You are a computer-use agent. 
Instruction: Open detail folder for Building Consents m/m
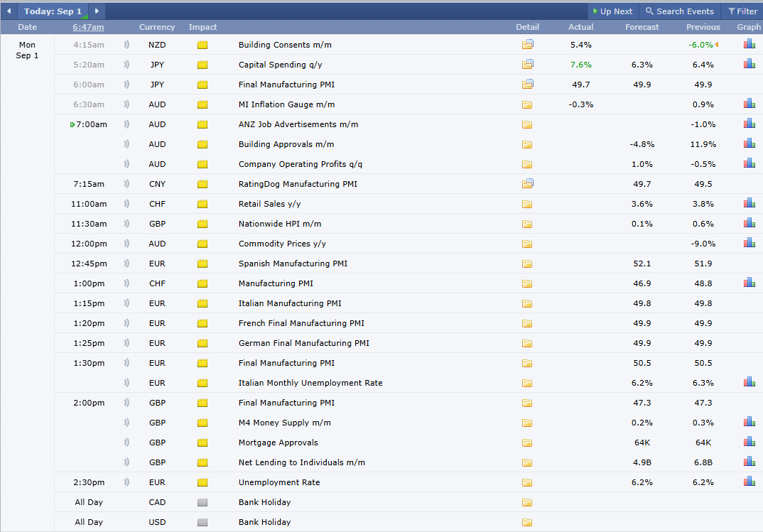click(527, 45)
